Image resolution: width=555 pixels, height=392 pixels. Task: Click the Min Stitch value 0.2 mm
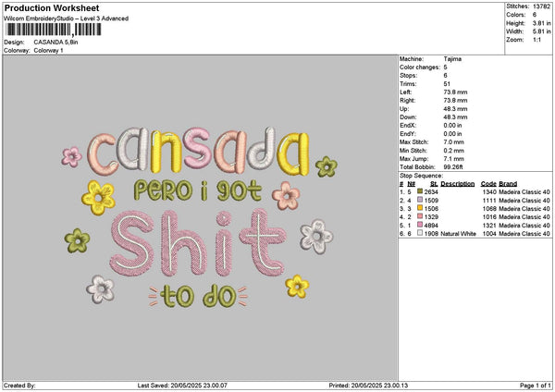(x=454, y=151)
